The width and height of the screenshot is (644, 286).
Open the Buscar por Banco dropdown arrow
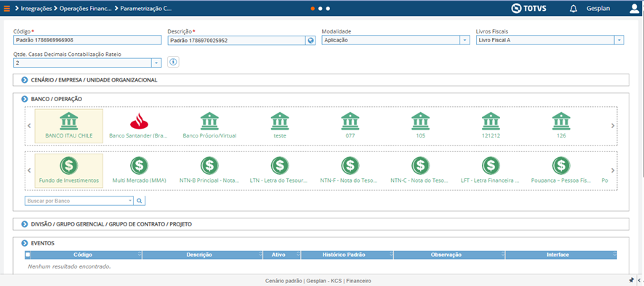click(131, 201)
